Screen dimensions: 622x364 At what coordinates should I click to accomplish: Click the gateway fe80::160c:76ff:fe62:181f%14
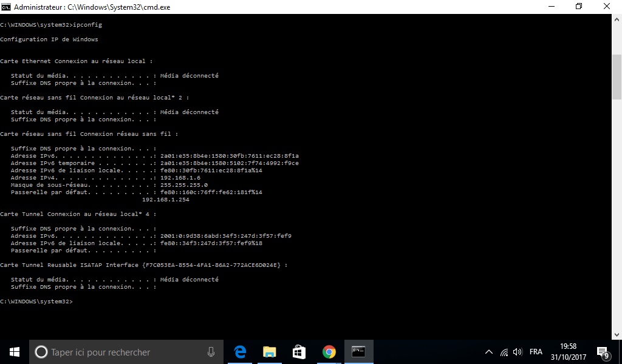pyautogui.click(x=211, y=192)
